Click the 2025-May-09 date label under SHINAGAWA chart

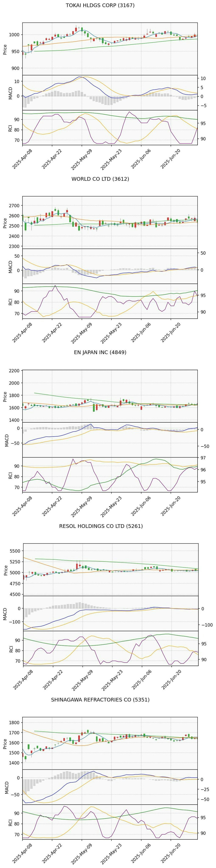[82, 853]
